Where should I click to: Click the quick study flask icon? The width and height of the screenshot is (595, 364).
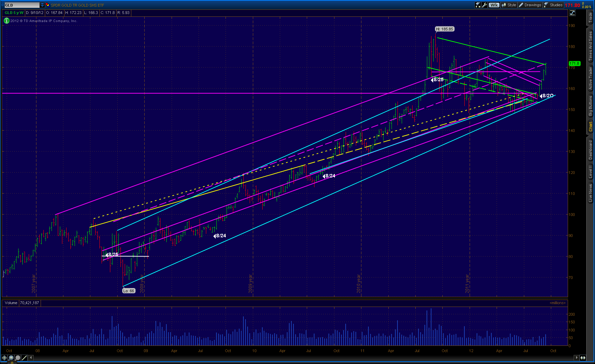point(478,5)
